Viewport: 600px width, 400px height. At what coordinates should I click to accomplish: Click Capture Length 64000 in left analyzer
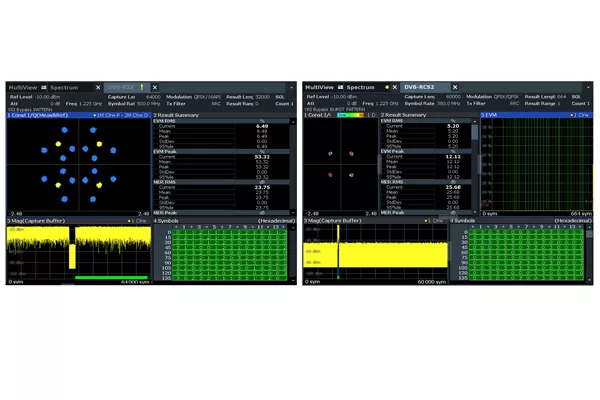(134, 97)
